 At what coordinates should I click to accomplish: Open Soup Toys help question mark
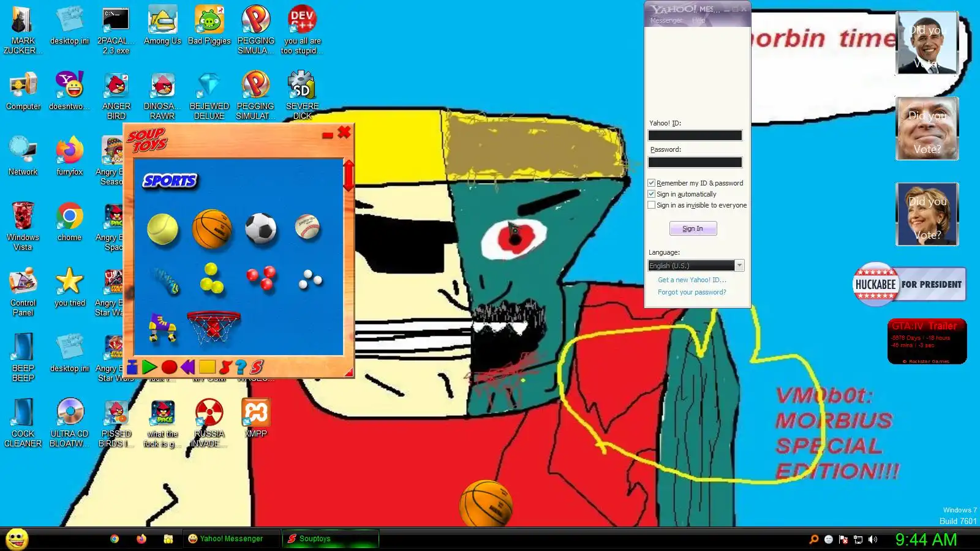(x=241, y=367)
